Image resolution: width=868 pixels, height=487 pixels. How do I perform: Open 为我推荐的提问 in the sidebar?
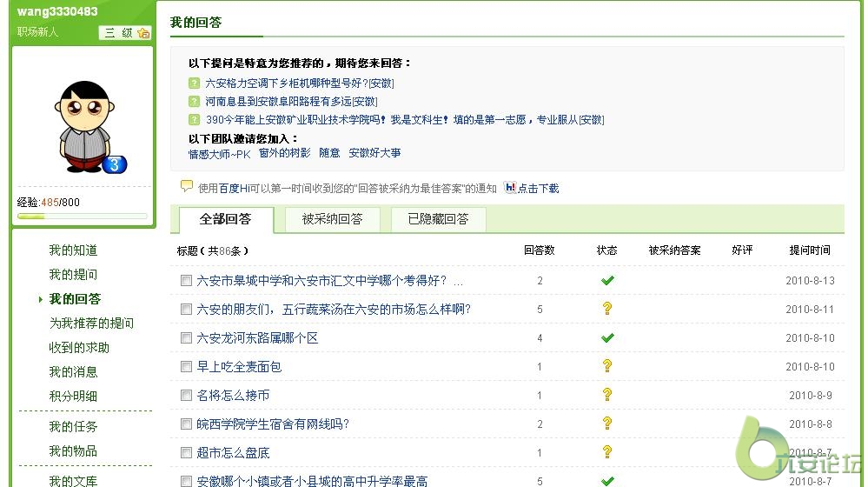pos(91,324)
